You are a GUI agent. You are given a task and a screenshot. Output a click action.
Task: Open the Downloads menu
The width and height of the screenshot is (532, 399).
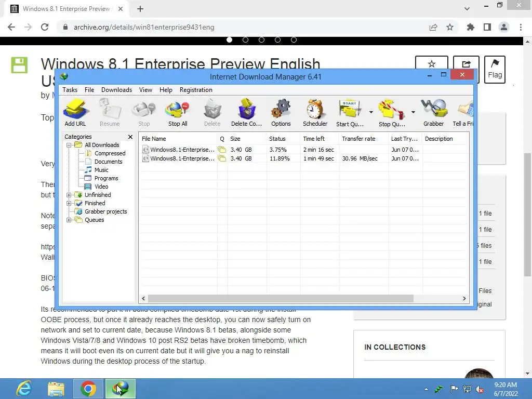coord(116,90)
